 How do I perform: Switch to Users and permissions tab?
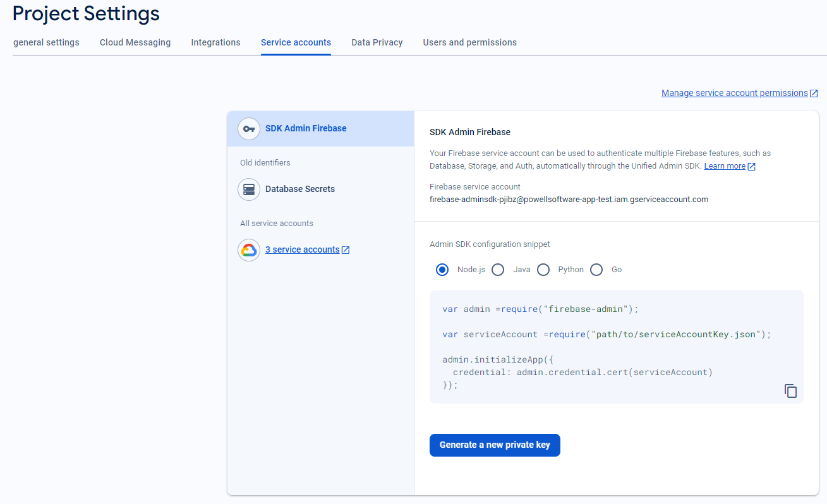pos(470,42)
